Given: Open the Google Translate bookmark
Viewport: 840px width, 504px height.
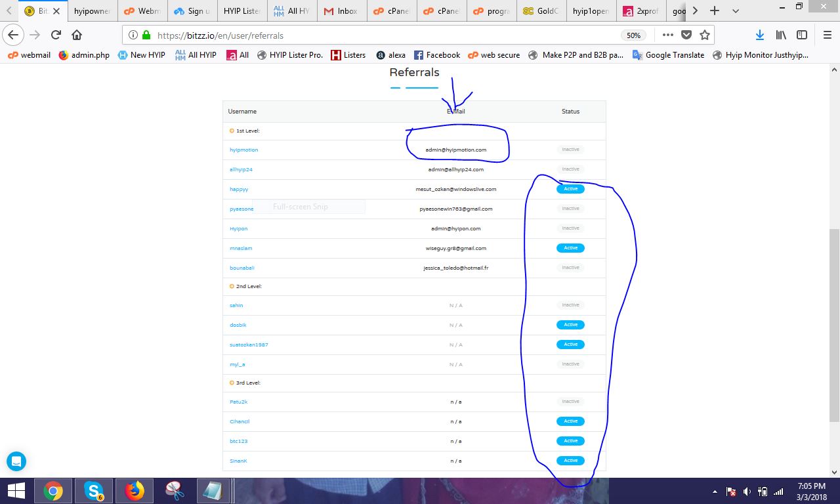Looking at the screenshot, I should point(668,55).
